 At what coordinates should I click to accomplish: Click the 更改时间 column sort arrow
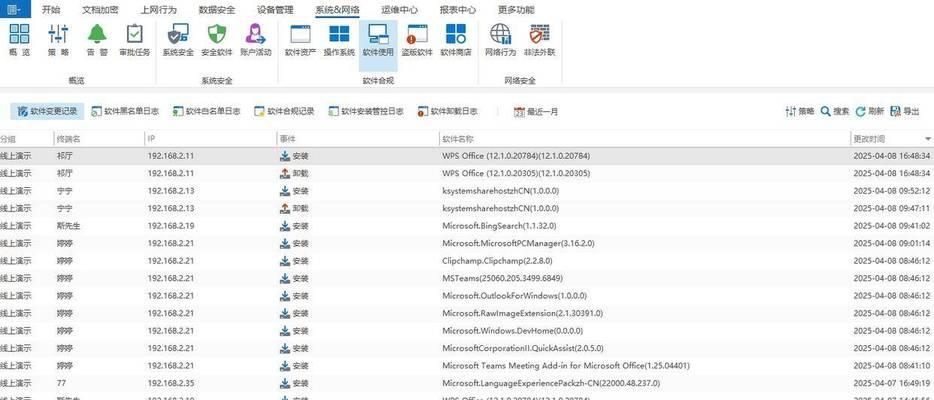click(x=927, y=139)
